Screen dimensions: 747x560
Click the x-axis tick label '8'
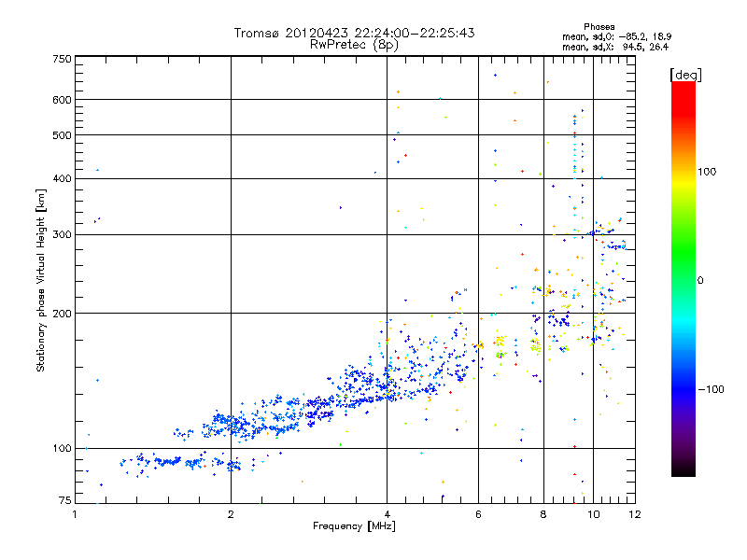coord(543,514)
